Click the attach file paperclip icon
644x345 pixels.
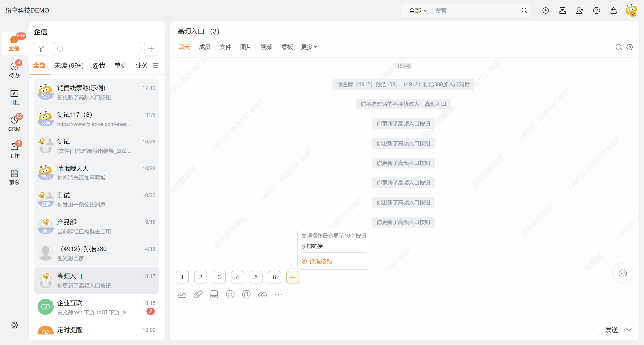point(198,294)
